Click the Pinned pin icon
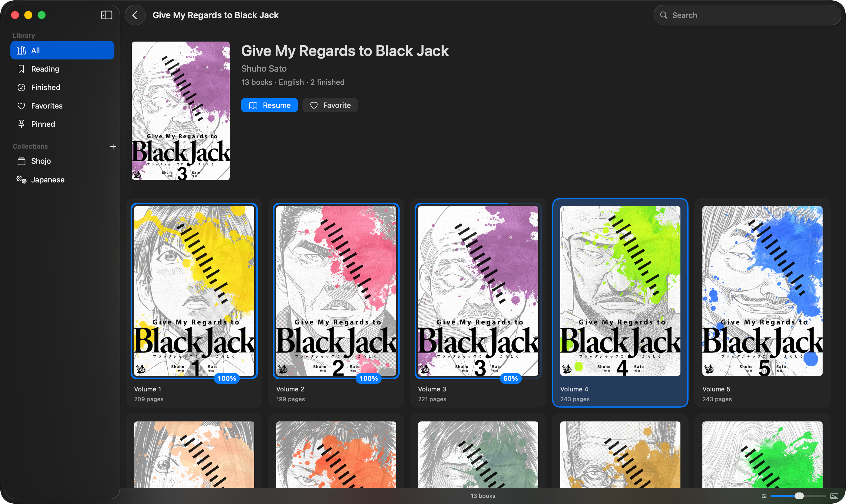The width and height of the screenshot is (846, 504). (x=21, y=124)
